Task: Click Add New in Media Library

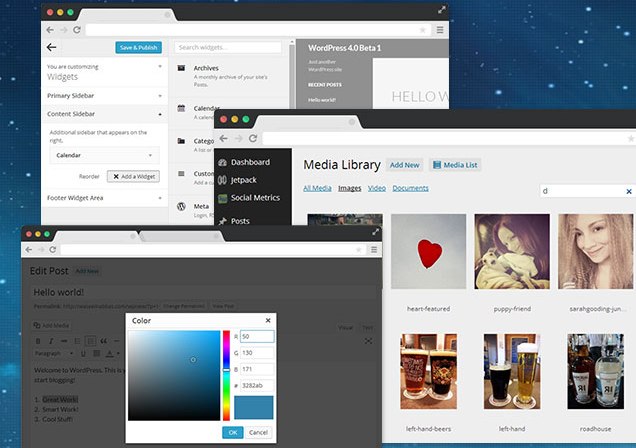Action: click(404, 165)
